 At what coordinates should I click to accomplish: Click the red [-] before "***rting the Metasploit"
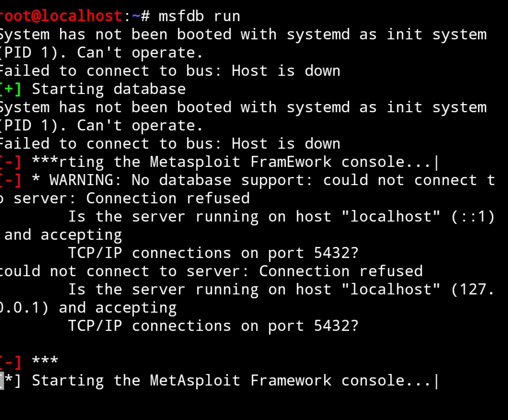(x=11, y=162)
